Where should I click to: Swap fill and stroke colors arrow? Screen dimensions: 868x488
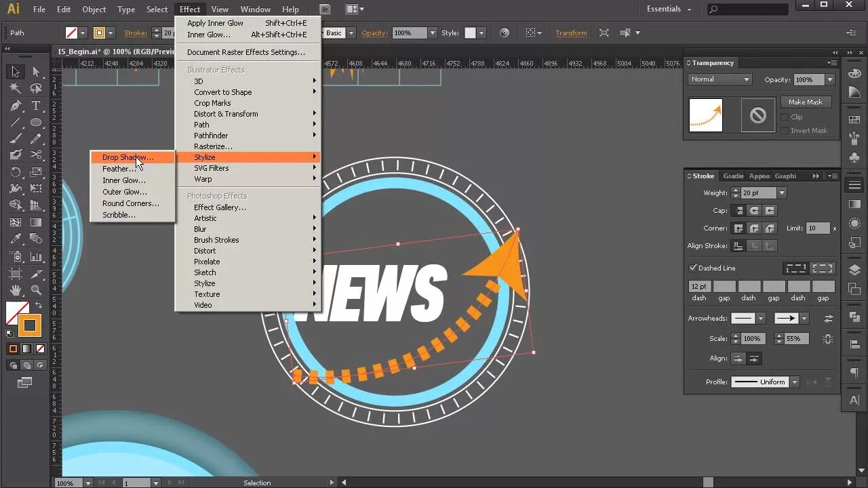[39, 306]
